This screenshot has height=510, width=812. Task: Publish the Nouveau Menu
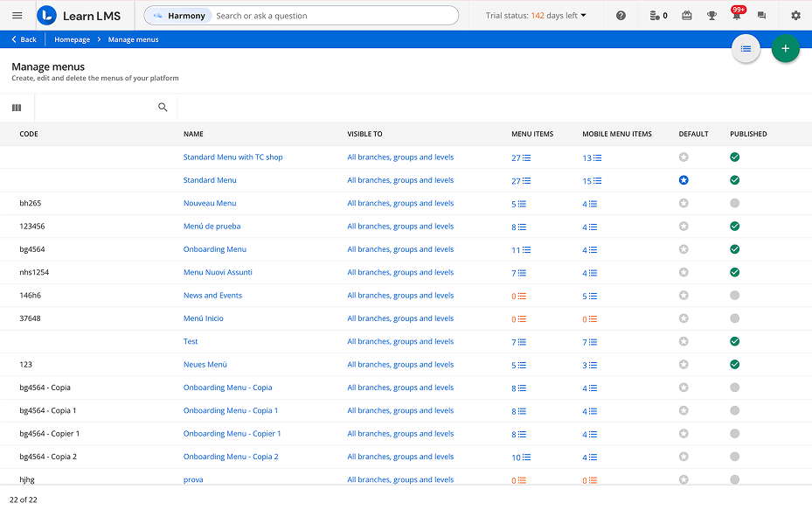click(x=735, y=203)
